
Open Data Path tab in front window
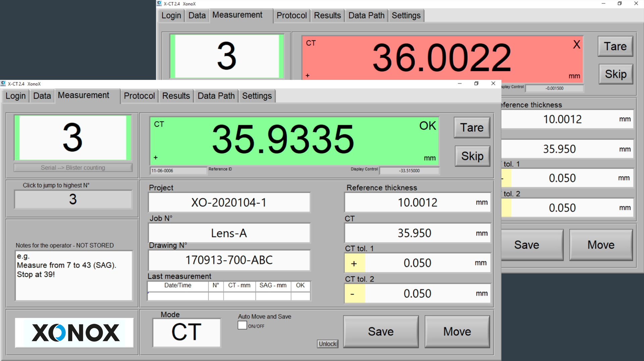click(216, 96)
